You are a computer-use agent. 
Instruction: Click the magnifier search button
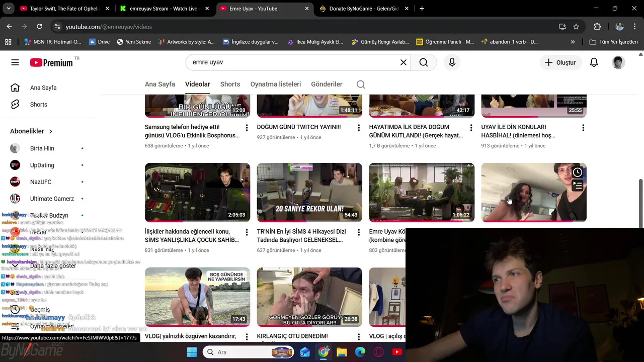tap(424, 62)
